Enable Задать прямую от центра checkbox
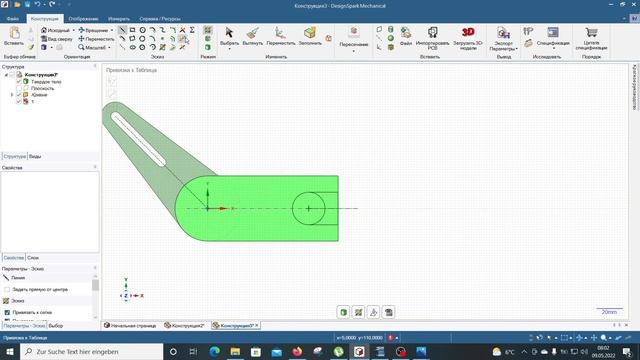Image resolution: width=640 pixels, height=360 pixels. (x=7, y=289)
